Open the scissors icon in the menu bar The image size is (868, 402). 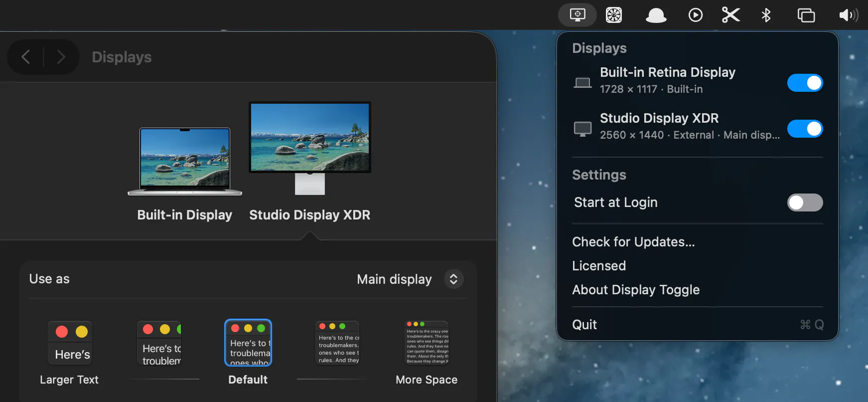(731, 15)
